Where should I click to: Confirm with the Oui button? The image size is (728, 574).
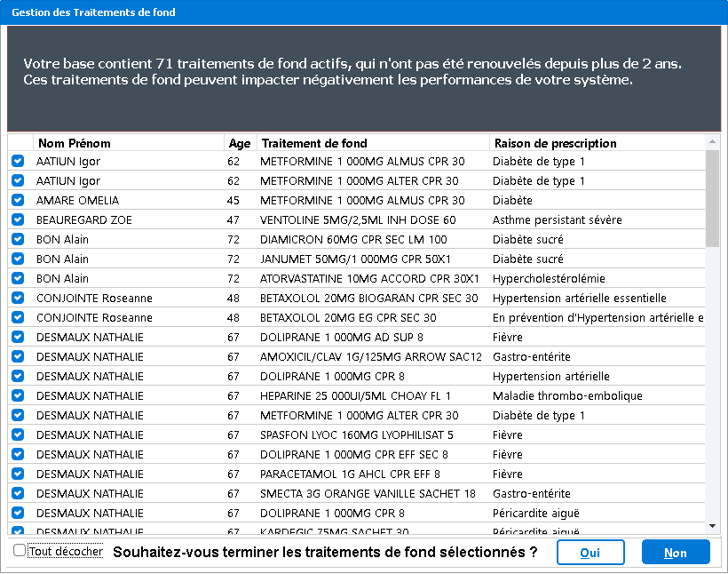(x=590, y=552)
